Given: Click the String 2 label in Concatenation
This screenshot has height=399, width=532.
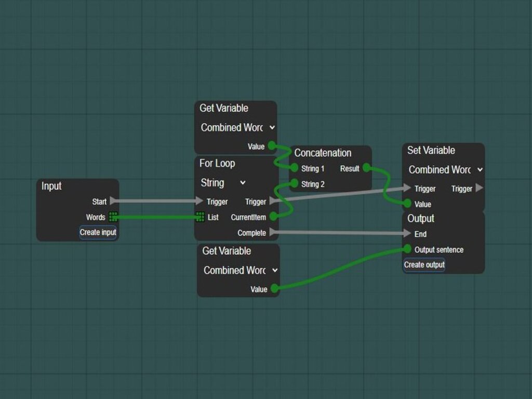Looking at the screenshot, I should 313,184.
